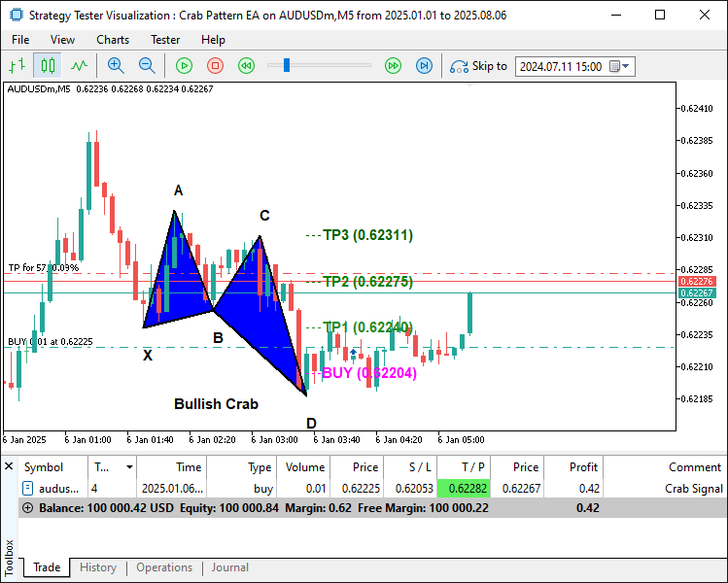728x583 pixels.
Task: Click pattern point label A
Action: (x=178, y=190)
